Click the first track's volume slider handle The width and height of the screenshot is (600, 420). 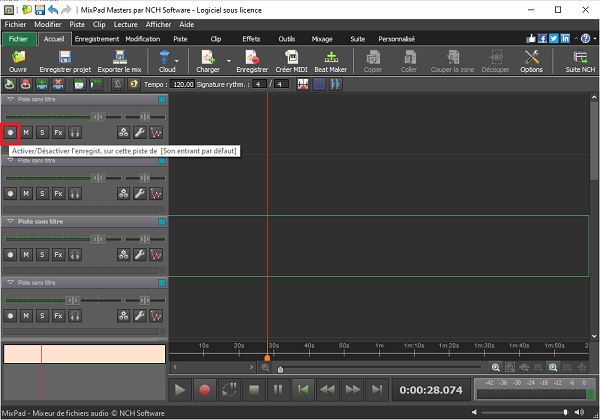coord(98,117)
